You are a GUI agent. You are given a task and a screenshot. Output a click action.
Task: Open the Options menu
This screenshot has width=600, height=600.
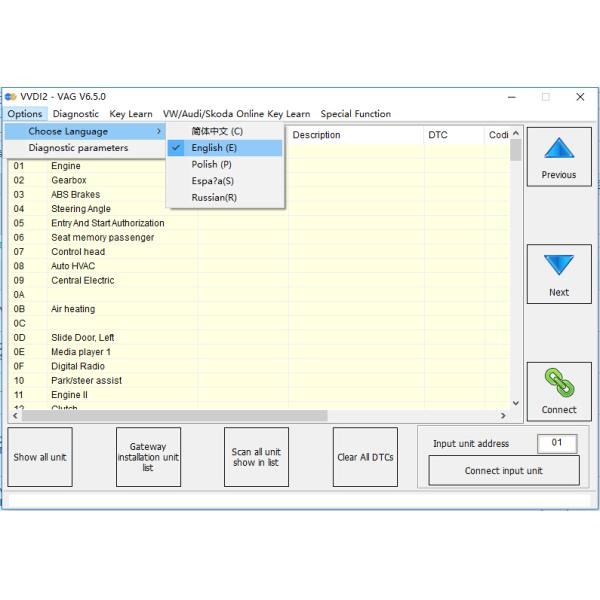point(25,114)
